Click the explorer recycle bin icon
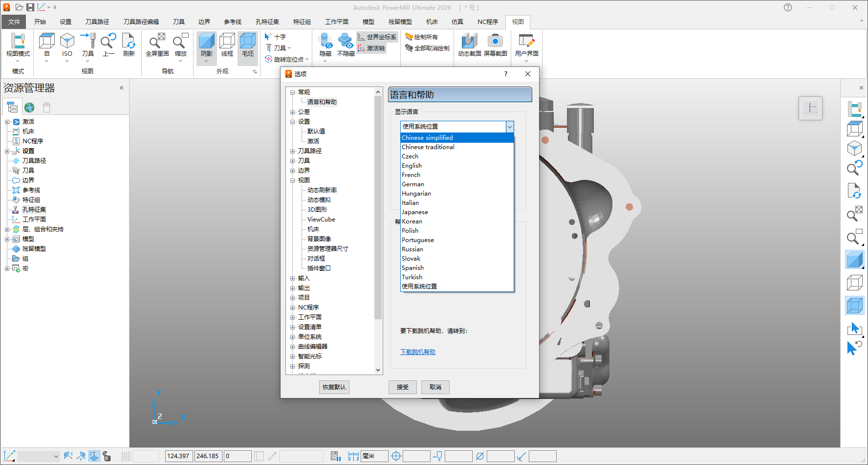Screen dimensions: 868x465 coord(46,107)
